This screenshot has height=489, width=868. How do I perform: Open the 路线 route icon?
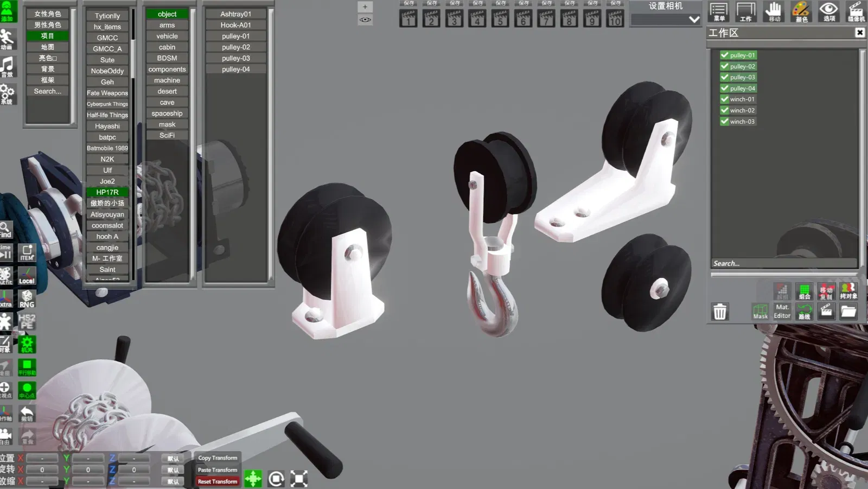point(805,312)
